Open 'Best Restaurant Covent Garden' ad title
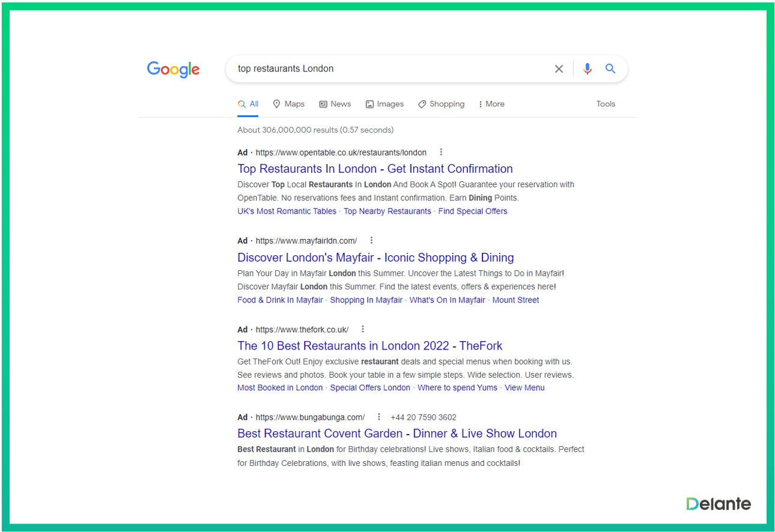The width and height of the screenshot is (775, 532). pos(397,434)
